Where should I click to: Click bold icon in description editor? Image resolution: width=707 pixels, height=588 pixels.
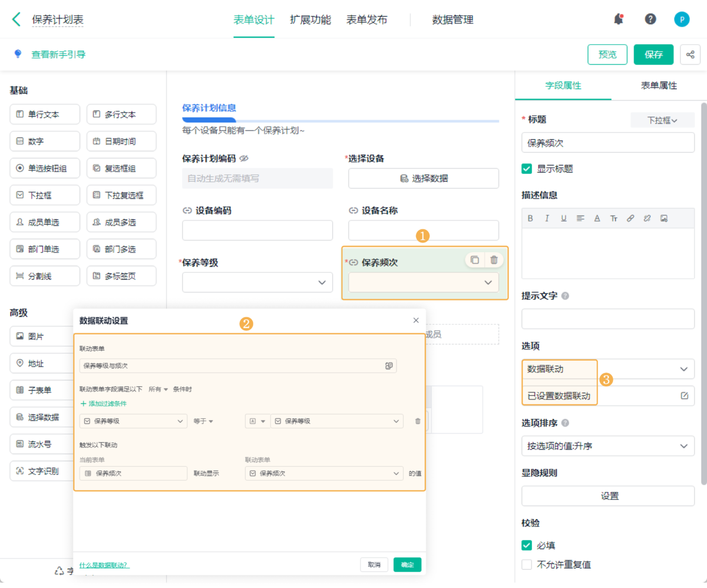pyautogui.click(x=530, y=218)
